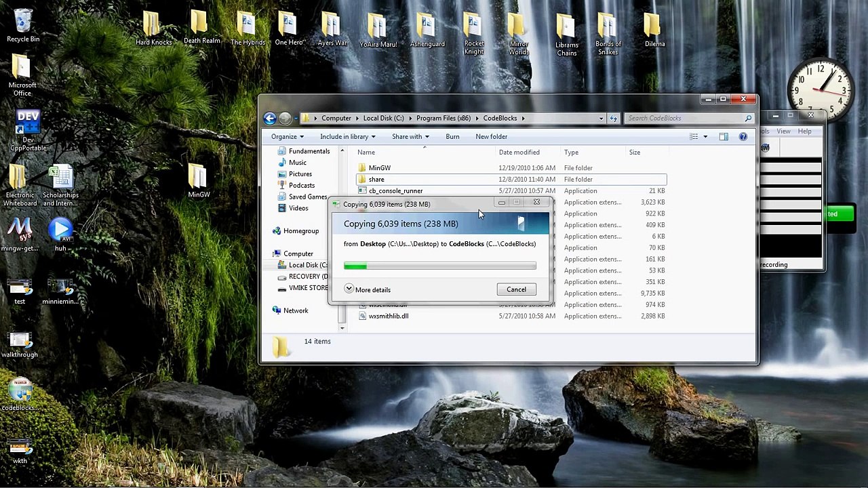The image size is (868, 488).
Task: Open the wkth desktop file
Action: click(20, 450)
